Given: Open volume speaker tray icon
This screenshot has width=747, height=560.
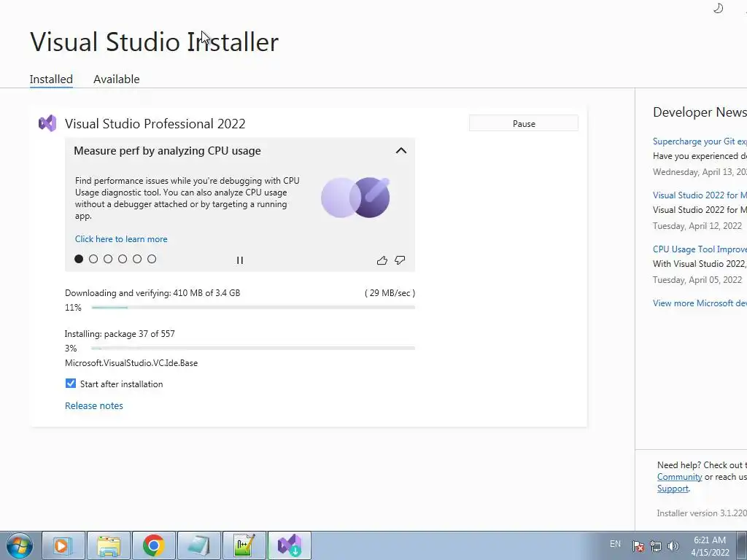Looking at the screenshot, I should 673,546.
